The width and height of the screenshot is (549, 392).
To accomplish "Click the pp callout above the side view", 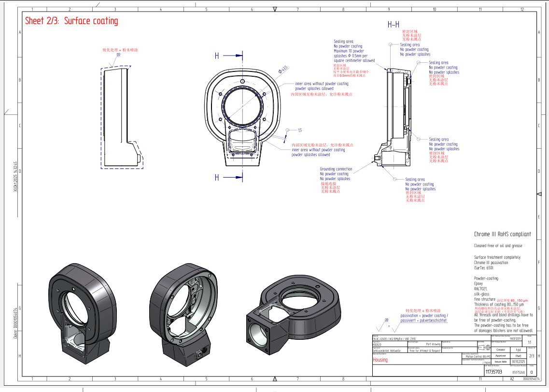I will [118, 55].
